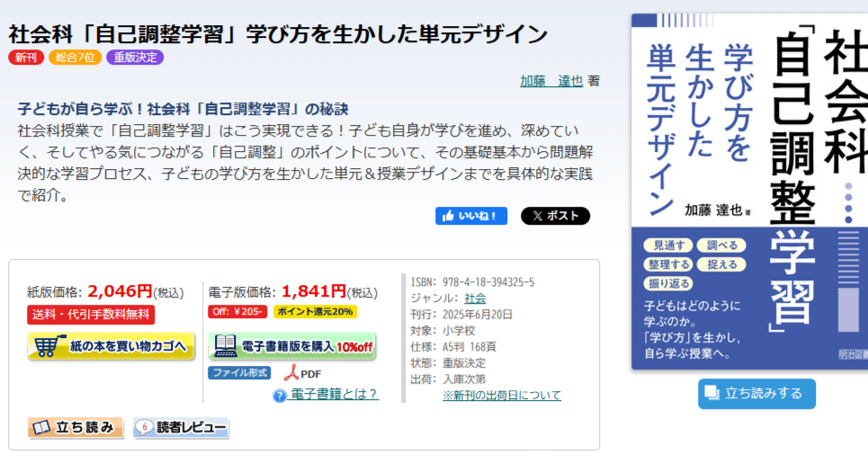Screen dimensions: 868x454
Task: Click the orange 総合7位 ranking badge
Action: tap(75, 58)
